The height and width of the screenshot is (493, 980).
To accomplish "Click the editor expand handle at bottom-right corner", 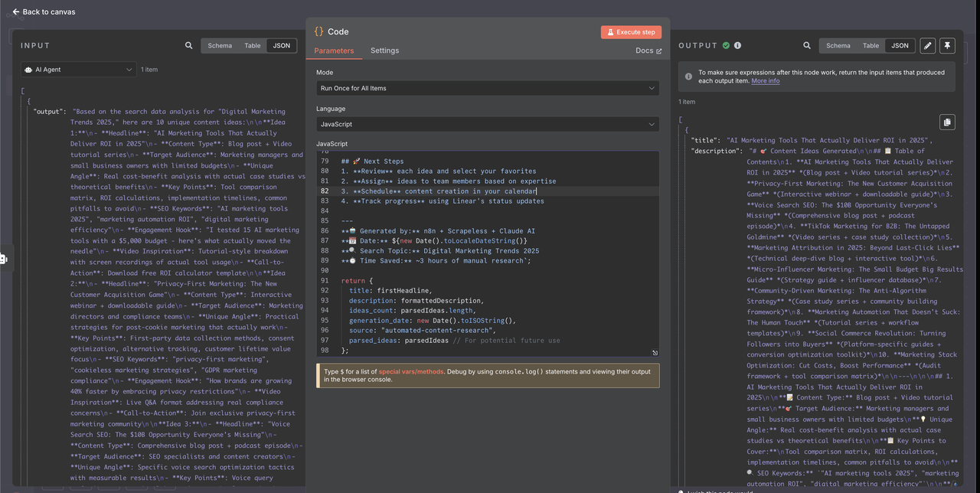I will tap(655, 353).
